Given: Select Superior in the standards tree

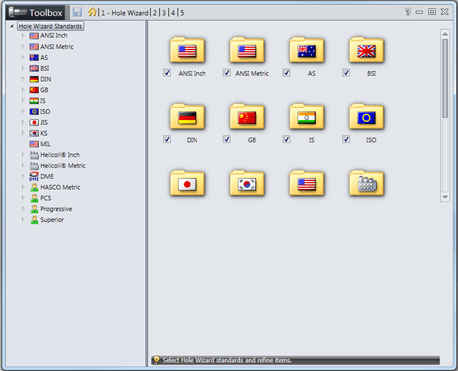Looking at the screenshot, I should pos(52,220).
